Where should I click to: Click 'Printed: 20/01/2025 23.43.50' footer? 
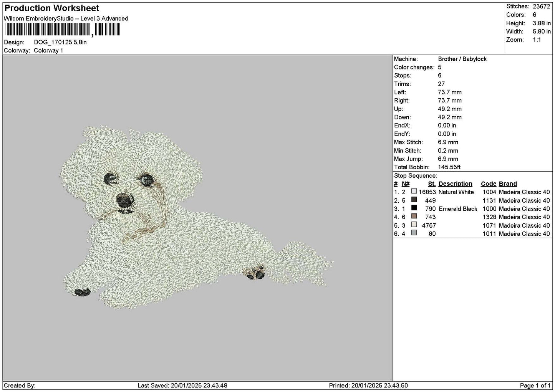pos(368,385)
